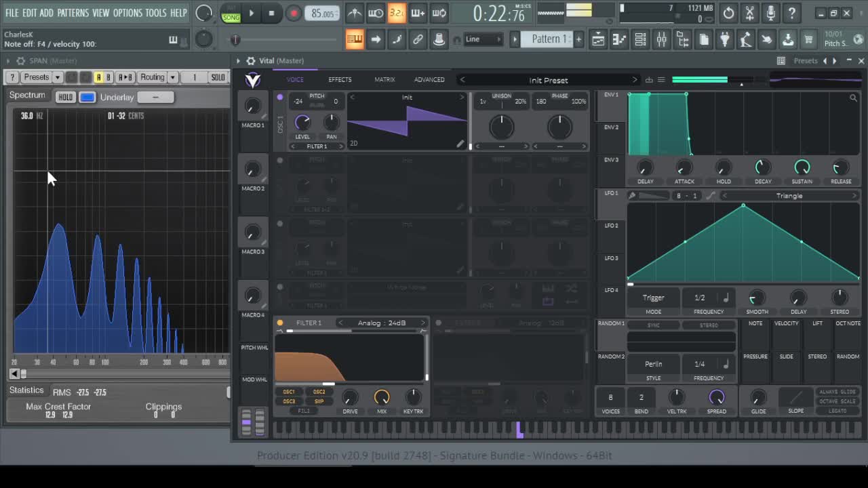Open the SPAN Routing dropdown
Screen dimensions: 868x488
point(157,77)
